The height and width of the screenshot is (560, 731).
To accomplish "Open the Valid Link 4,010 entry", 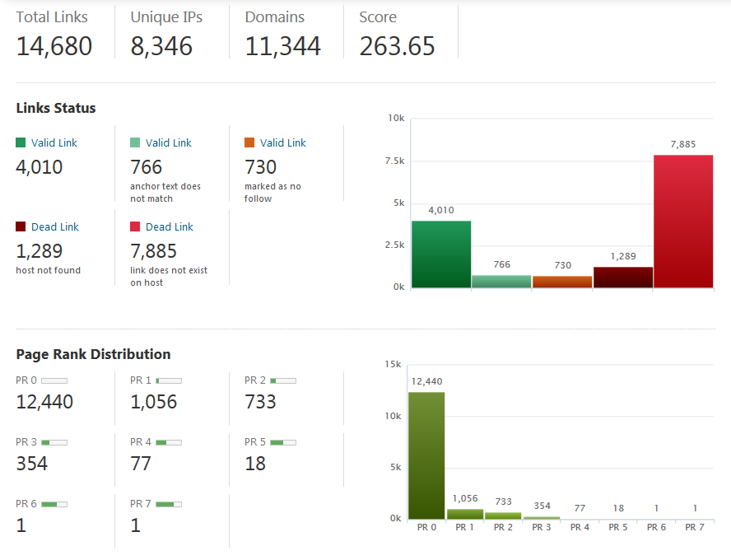I will (x=54, y=142).
